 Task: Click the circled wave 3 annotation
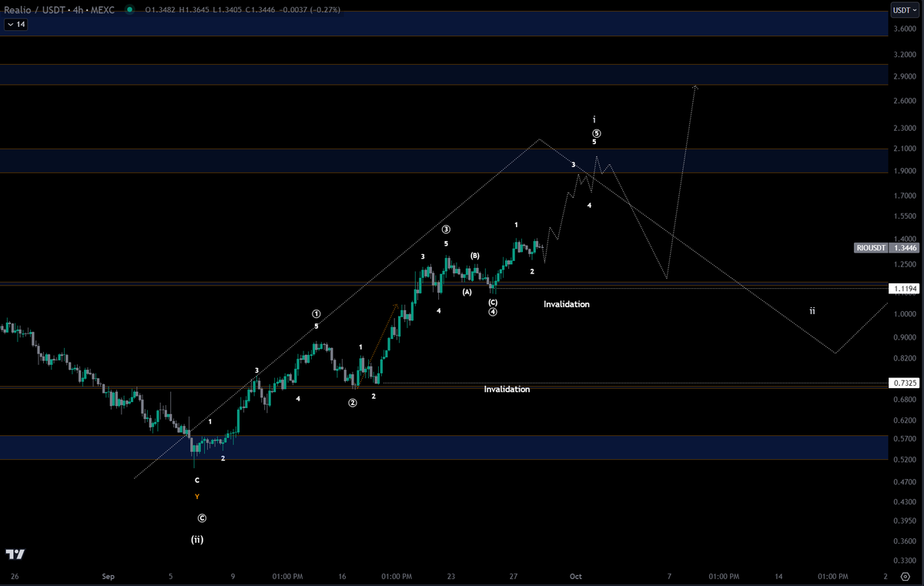(445, 228)
